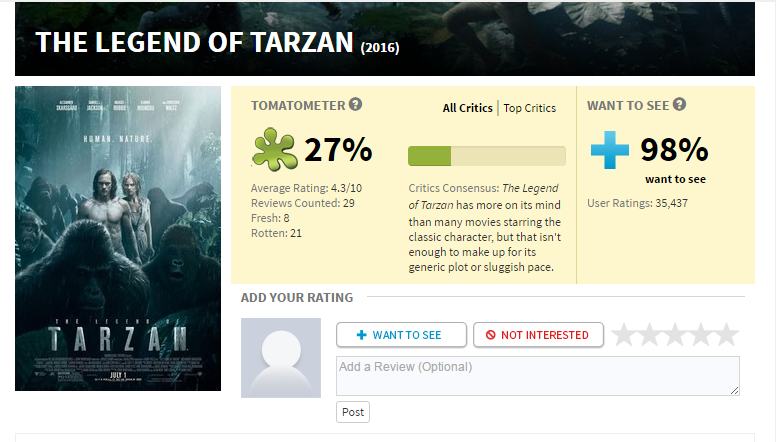Mark the movie as Not Interested
Viewport: 776px width, 442px height.
(x=538, y=335)
